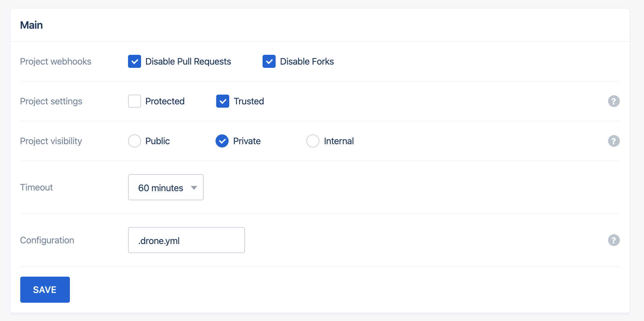This screenshot has height=321, width=644.
Task: Select the Public visibility radio button
Action: [x=135, y=141]
